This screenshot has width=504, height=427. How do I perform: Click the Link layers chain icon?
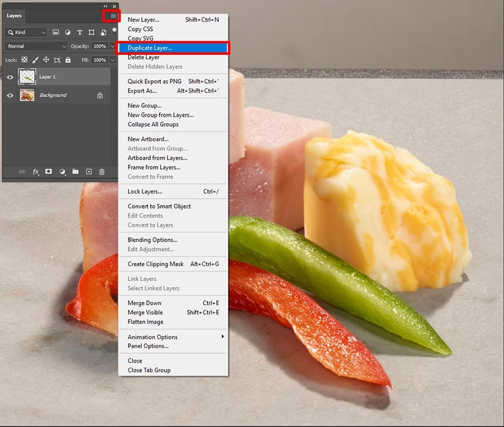[x=21, y=172]
